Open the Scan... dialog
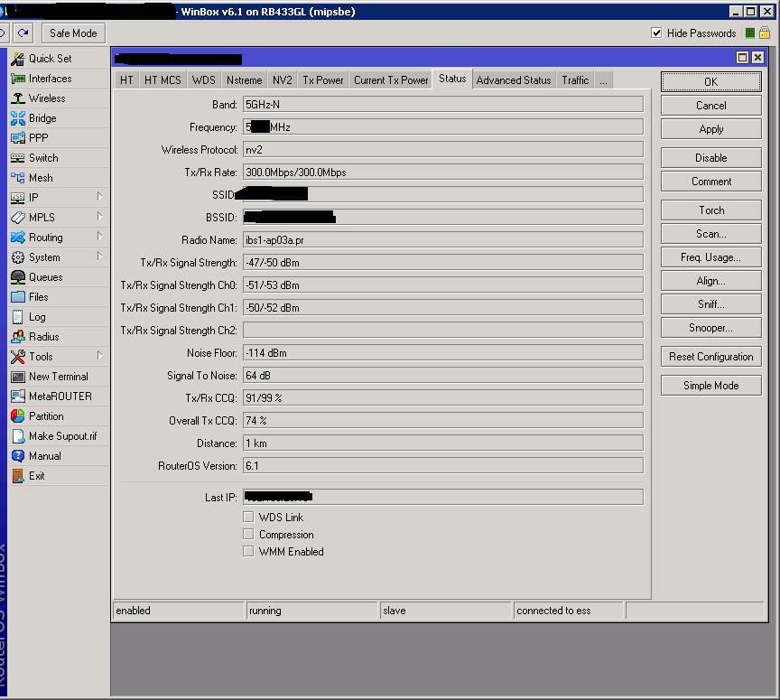The width and height of the screenshot is (780, 700). [710, 234]
